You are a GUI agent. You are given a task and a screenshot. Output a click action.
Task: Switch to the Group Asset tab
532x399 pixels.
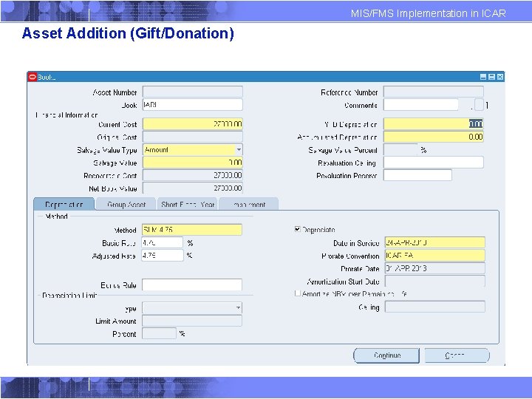tap(126, 204)
